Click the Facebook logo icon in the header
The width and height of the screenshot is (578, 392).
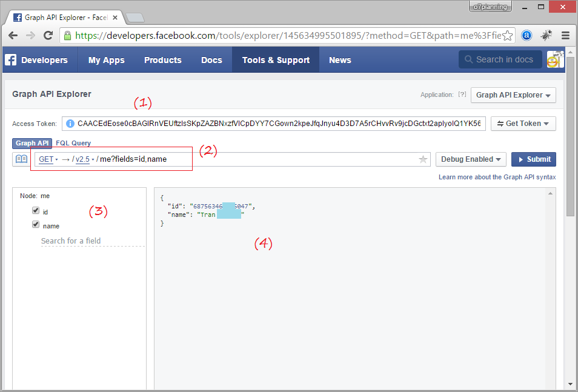tap(11, 60)
